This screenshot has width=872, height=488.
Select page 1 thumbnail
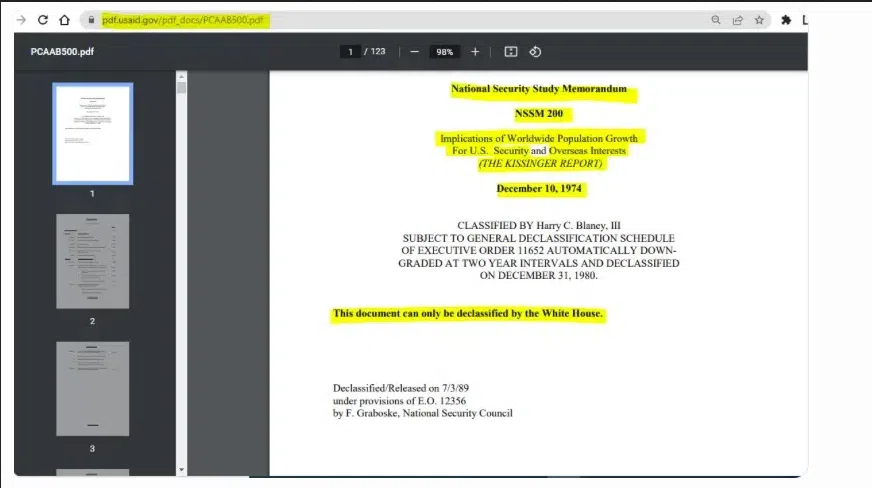pos(92,133)
